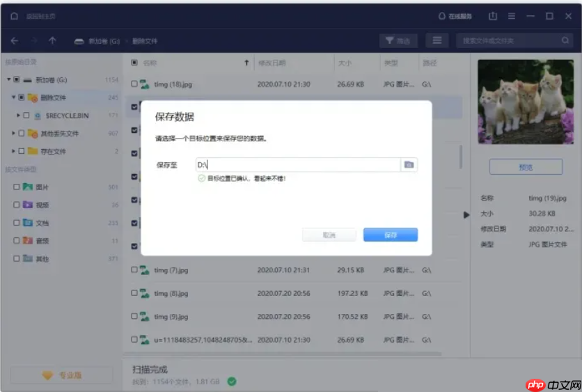Click the 删除文件 breadcrumb
The height and width of the screenshot is (392, 582).
point(145,41)
